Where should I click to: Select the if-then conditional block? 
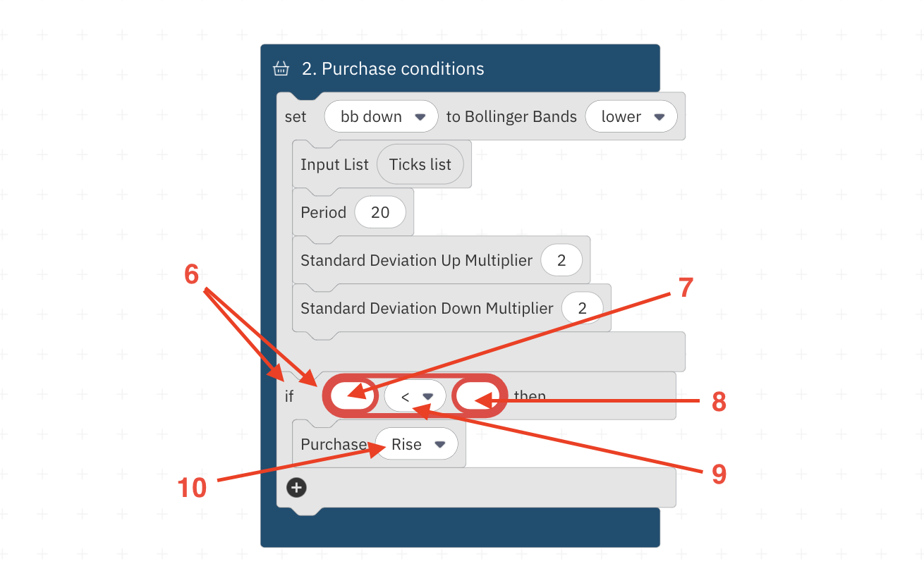point(289,396)
